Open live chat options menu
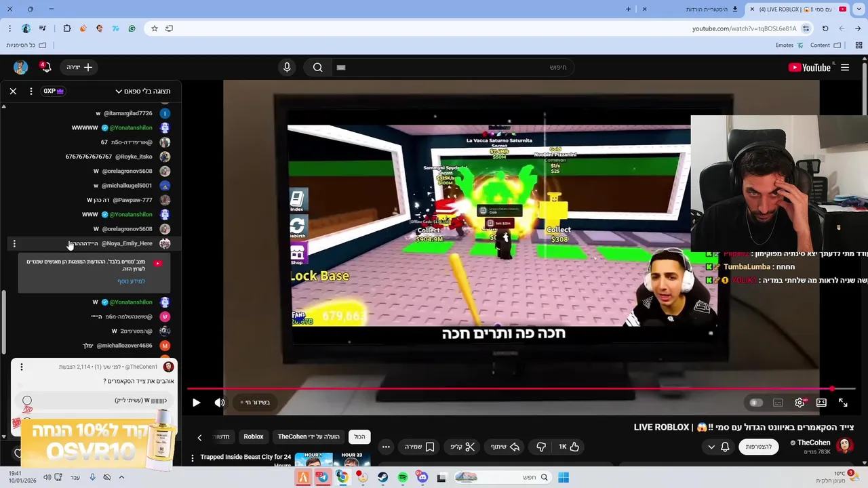The image size is (868, 488). click(31, 91)
